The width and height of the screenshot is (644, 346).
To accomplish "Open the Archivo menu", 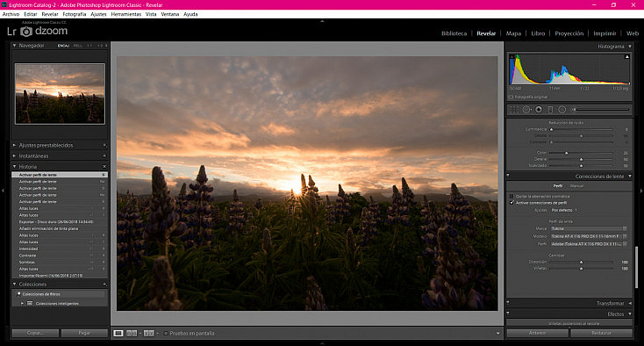I will 11,14.
